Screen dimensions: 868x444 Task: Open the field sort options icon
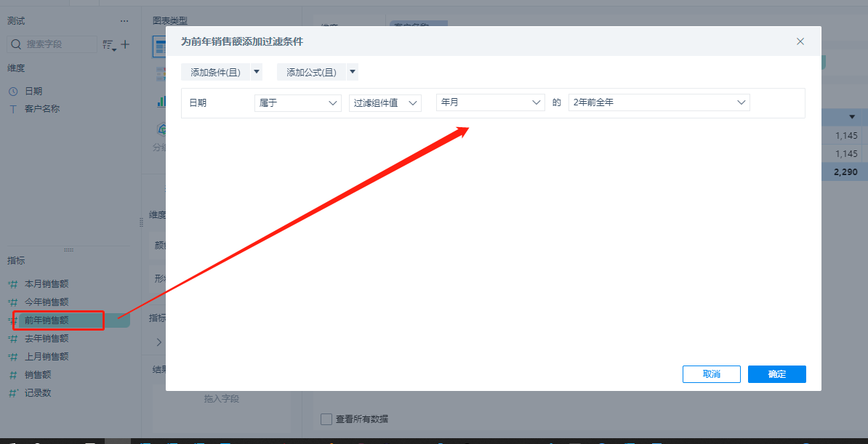(x=109, y=45)
